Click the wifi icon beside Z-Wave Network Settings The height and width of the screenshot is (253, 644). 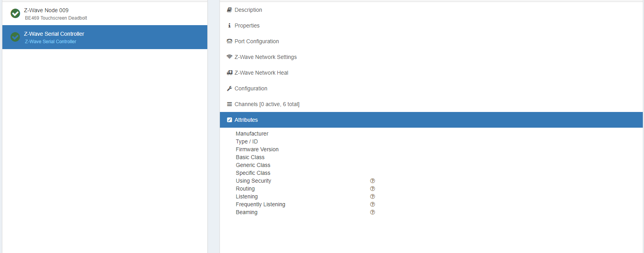(229, 57)
